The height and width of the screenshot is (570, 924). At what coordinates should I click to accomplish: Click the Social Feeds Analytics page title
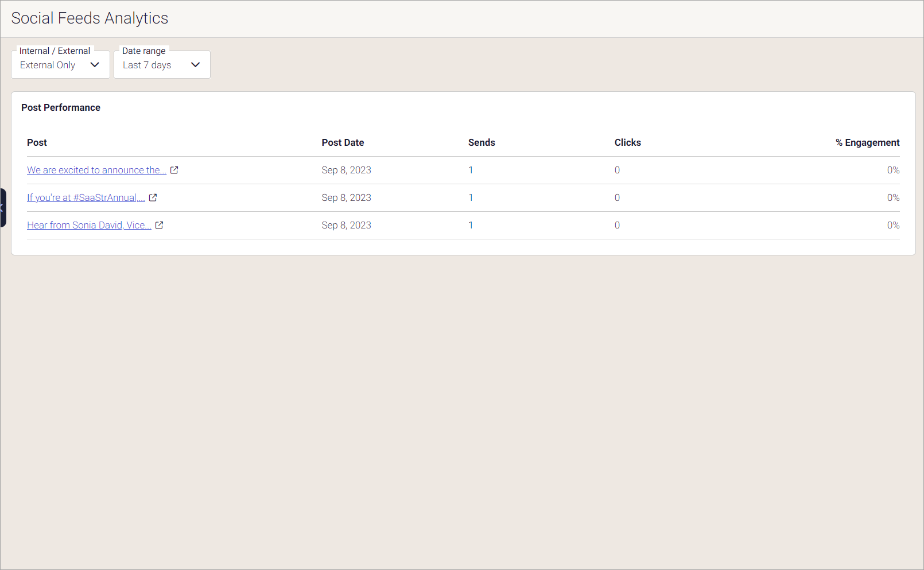tap(90, 18)
